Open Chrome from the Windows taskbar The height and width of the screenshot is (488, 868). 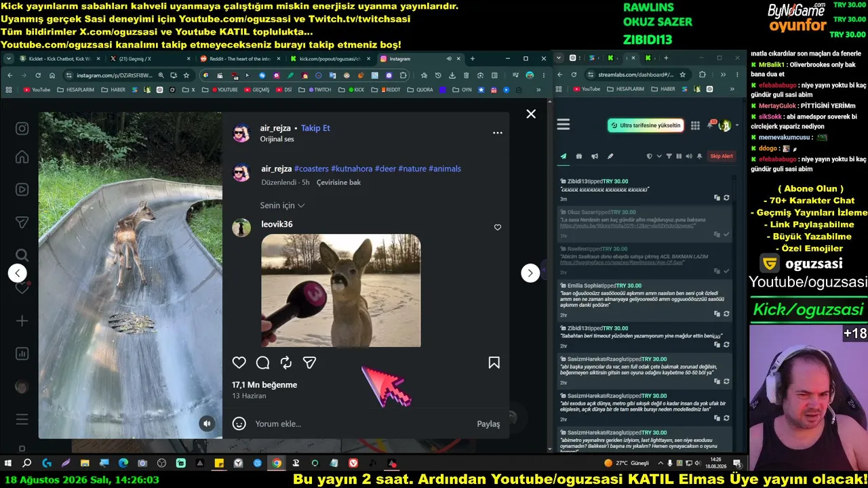point(277,464)
